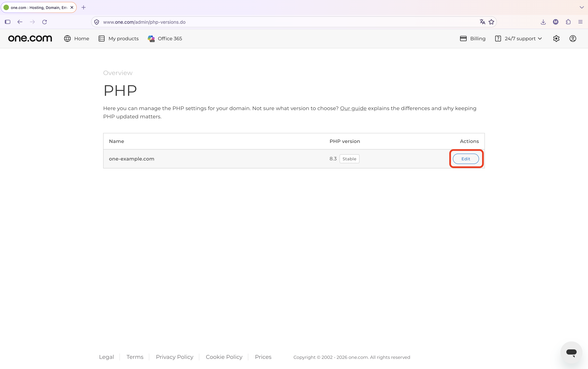Toggle the browser sidebar icon
588x369 pixels.
tap(8, 22)
